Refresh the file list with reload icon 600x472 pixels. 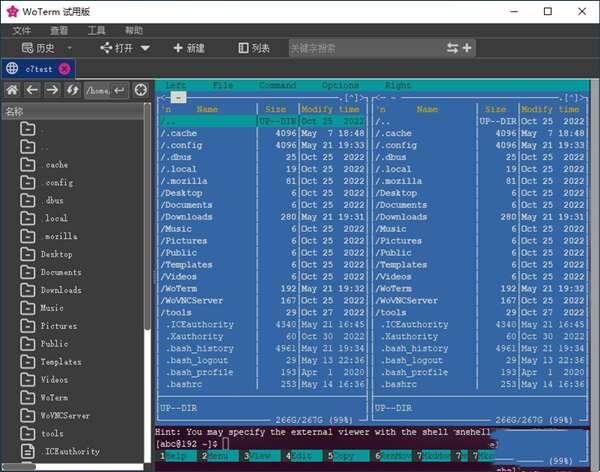(x=72, y=90)
